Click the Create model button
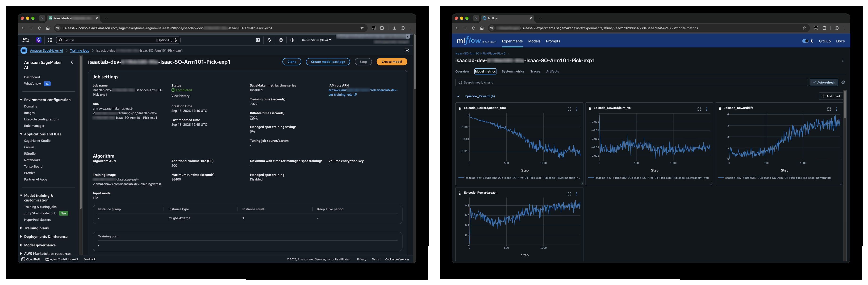This screenshot has width=868, height=285. click(x=392, y=62)
